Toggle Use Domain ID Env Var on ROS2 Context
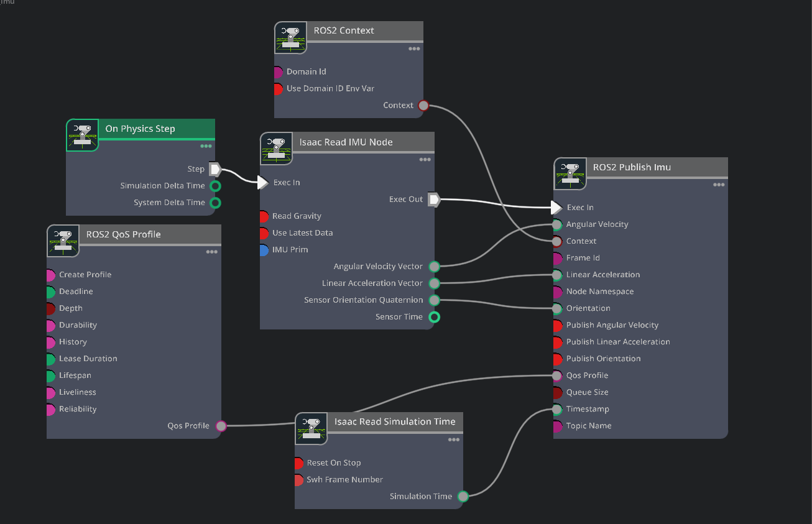Viewport: 812px width, 524px height. tap(279, 88)
